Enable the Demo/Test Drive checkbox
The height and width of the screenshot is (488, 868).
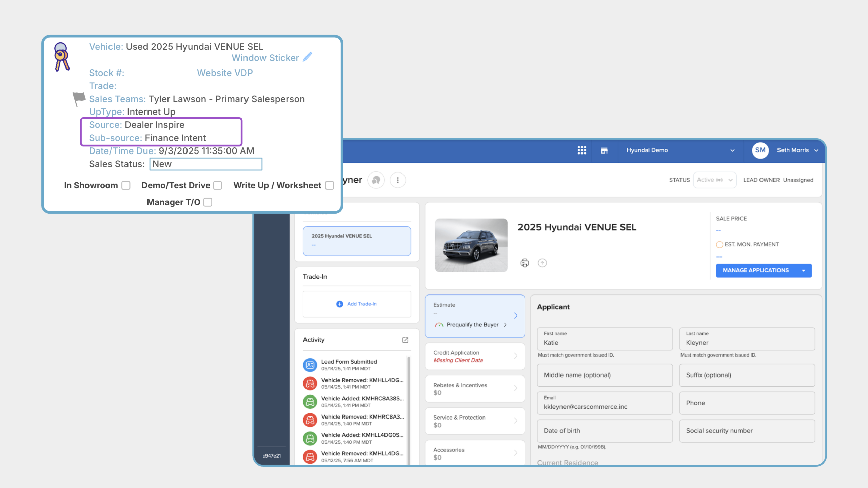(x=218, y=185)
